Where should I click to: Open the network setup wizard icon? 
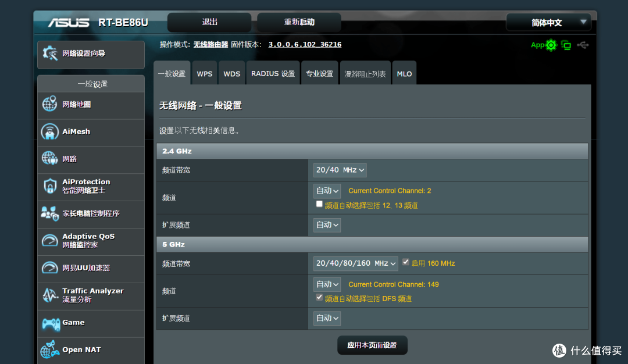50,53
